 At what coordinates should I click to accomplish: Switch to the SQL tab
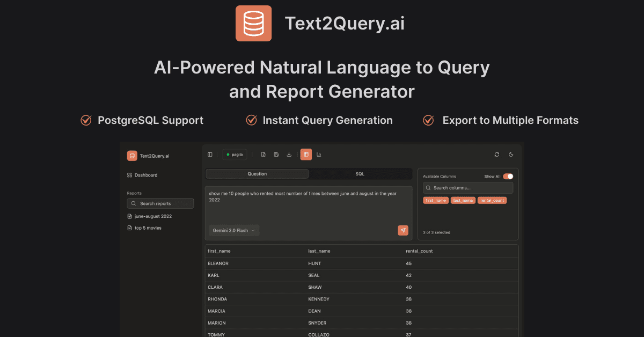pos(359,173)
